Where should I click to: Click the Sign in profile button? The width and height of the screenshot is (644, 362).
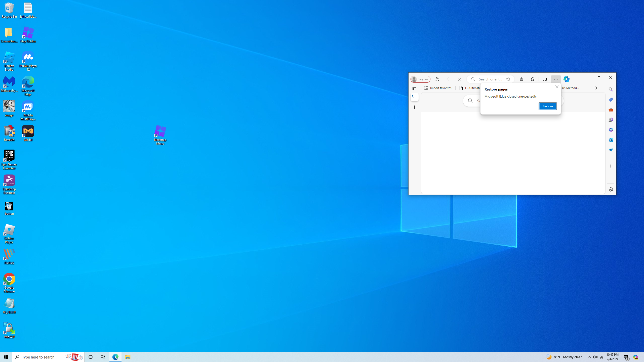[x=420, y=79]
